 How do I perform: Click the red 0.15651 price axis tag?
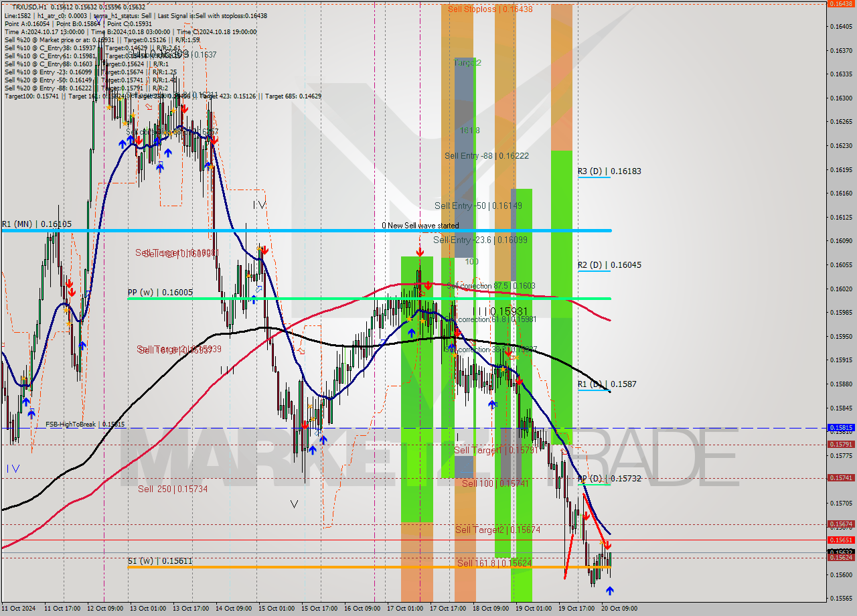click(x=841, y=540)
